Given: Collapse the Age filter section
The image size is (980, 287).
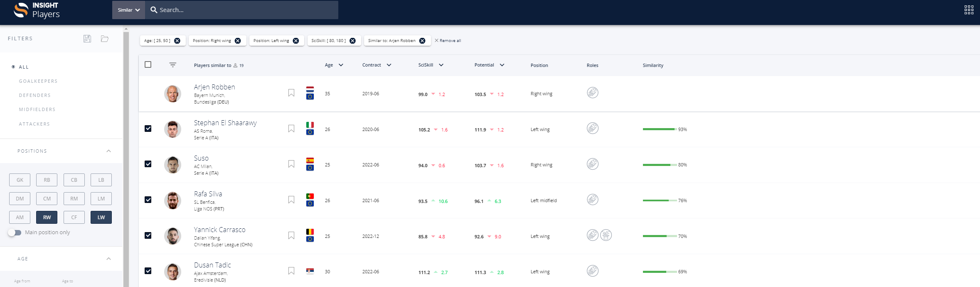Looking at the screenshot, I should (109, 259).
